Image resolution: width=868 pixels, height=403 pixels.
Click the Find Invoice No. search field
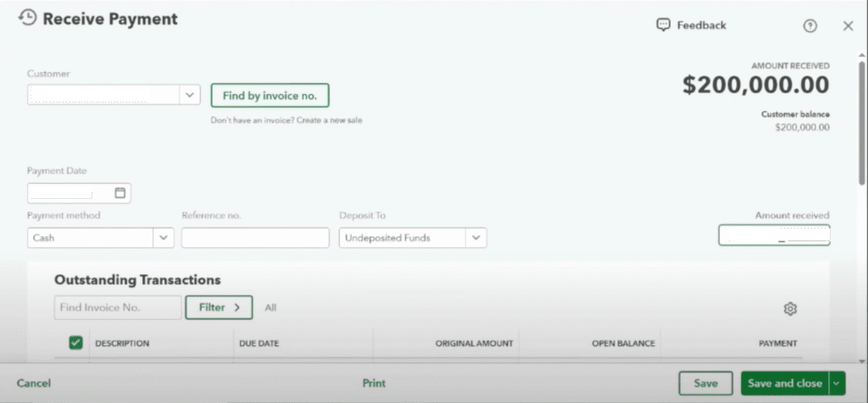coord(118,307)
